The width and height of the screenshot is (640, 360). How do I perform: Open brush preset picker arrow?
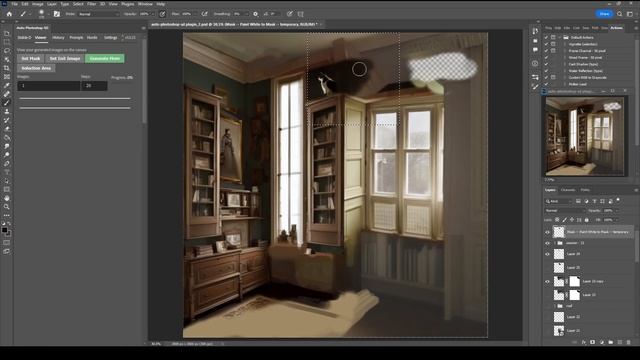pos(48,14)
